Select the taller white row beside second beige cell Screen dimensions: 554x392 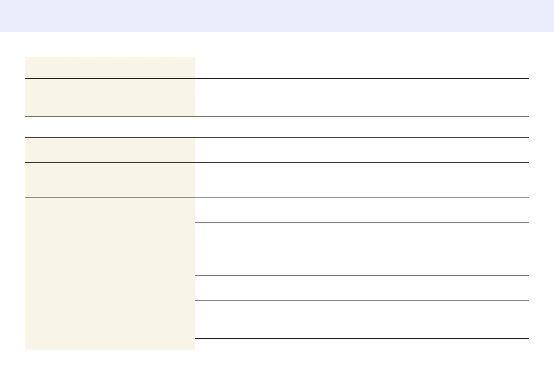pyautogui.click(x=362, y=186)
